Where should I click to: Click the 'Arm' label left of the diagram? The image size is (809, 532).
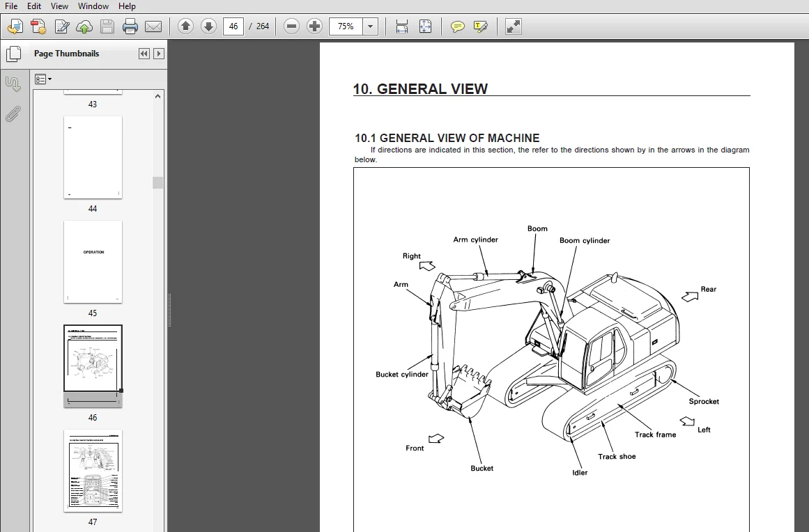401,285
